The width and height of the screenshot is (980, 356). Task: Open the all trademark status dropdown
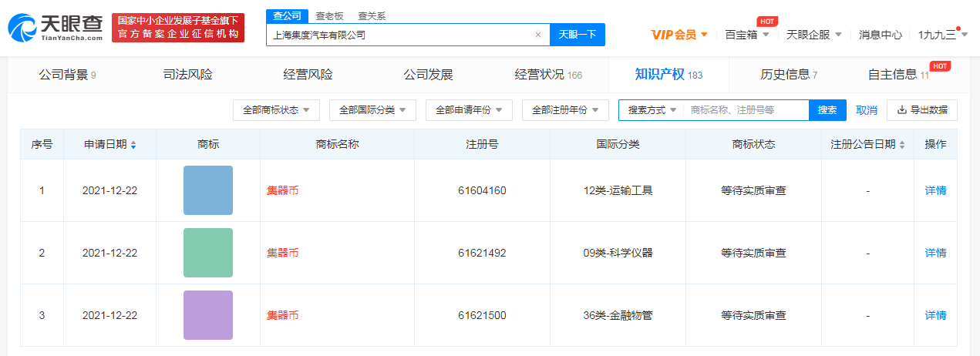[x=276, y=110]
